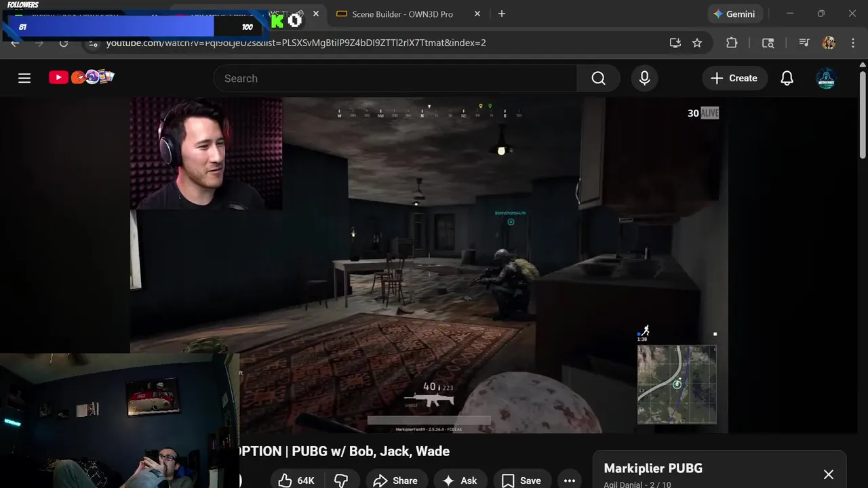Image resolution: width=868 pixels, height=488 pixels.
Task: Click the PUBG video player
Action: [429, 265]
